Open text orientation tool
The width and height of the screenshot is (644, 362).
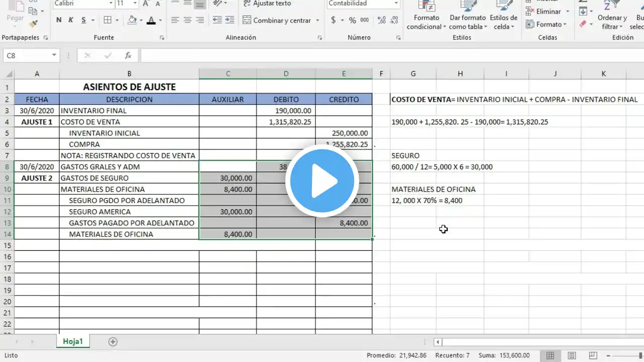point(218,4)
